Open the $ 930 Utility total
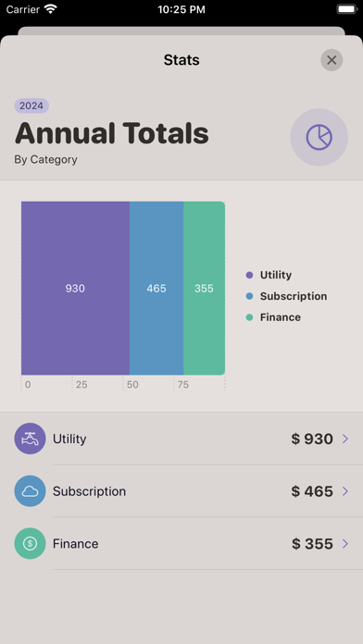 [312, 440]
